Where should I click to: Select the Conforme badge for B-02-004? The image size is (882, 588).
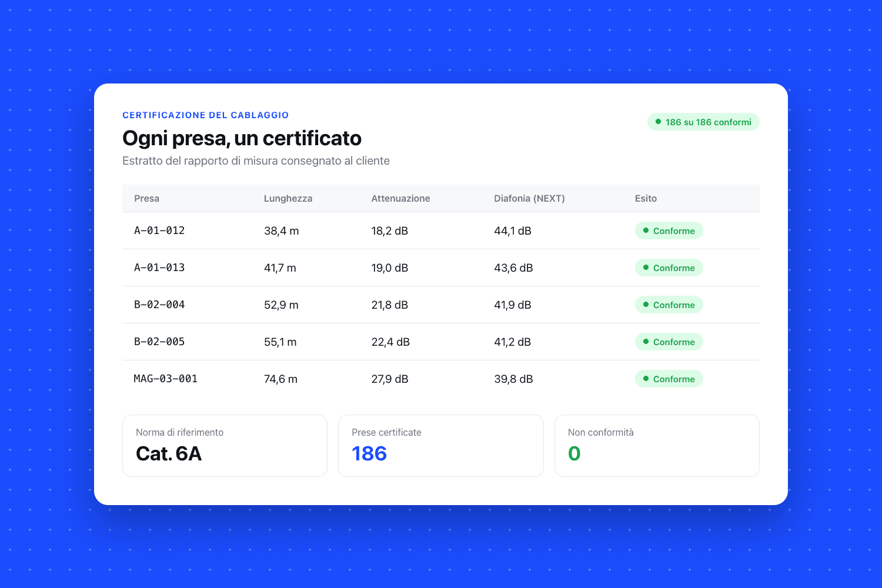pyautogui.click(x=669, y=305)
